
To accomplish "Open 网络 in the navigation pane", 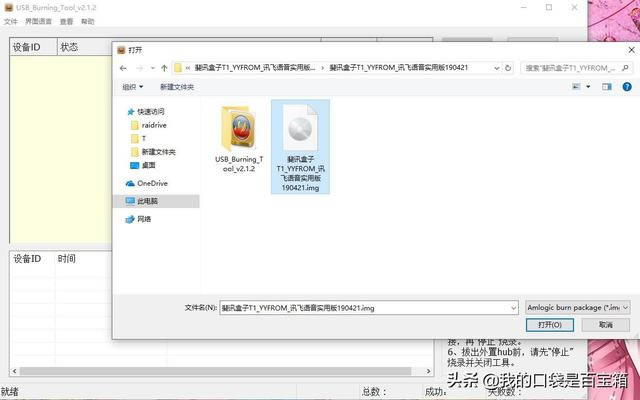I will click(x=144, y=219).
